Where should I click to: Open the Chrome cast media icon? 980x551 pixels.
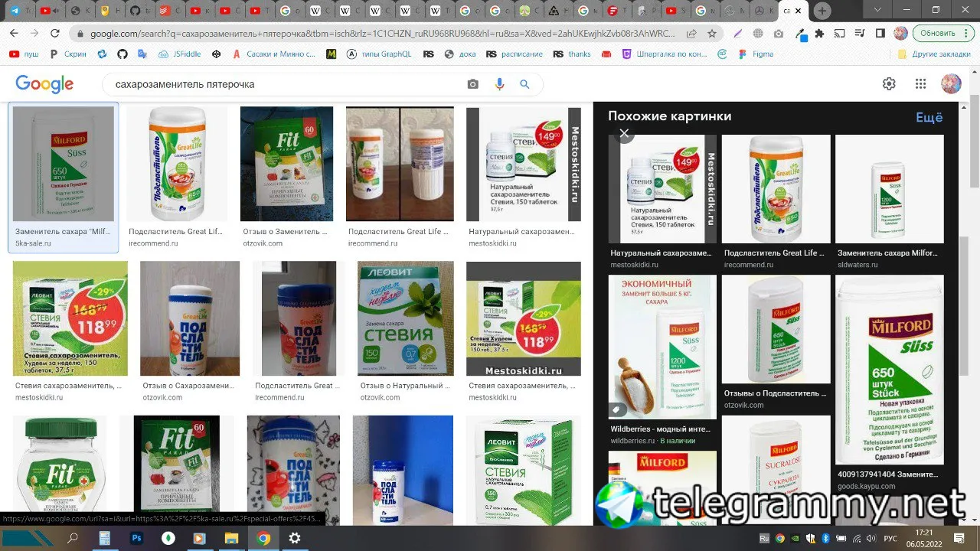pos(840,34)
